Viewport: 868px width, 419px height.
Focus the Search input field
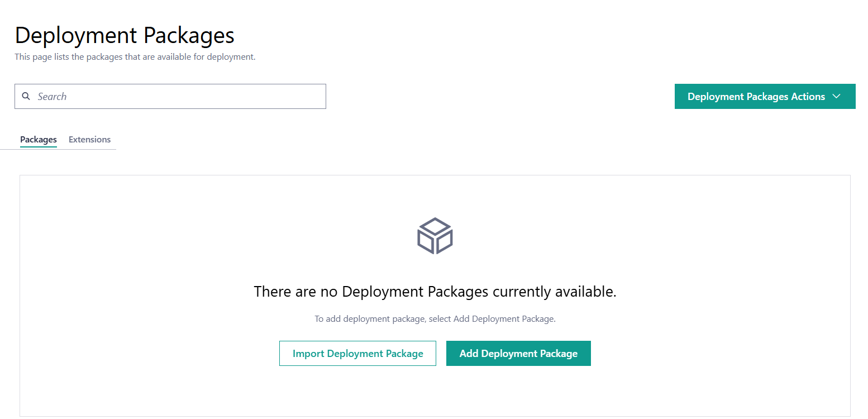coord(179,97)
